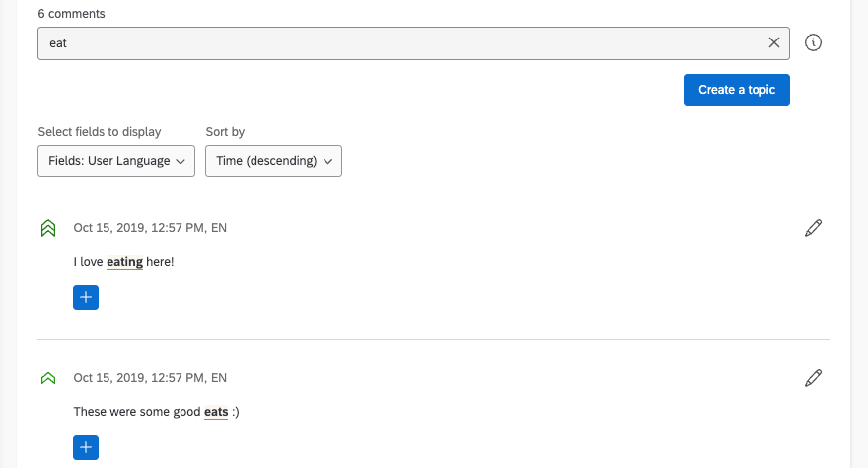Click the info icon beside search

[x=814, y=43]
